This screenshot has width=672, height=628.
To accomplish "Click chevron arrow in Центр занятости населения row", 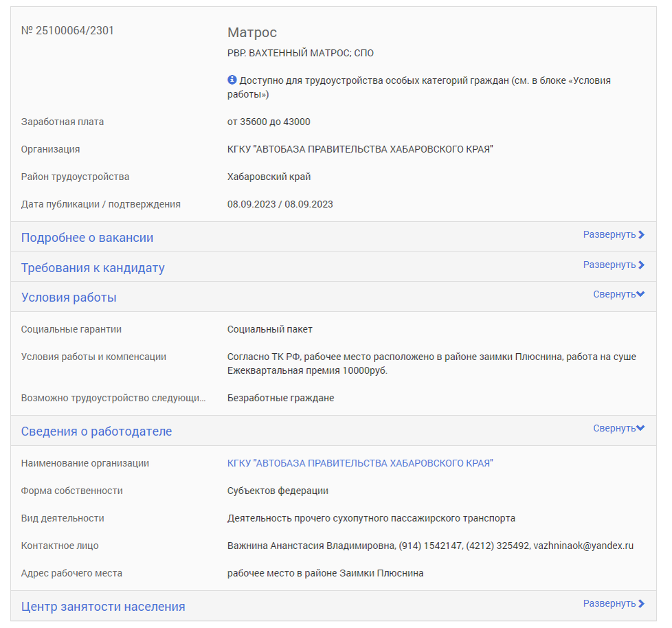I will [641, 603].
